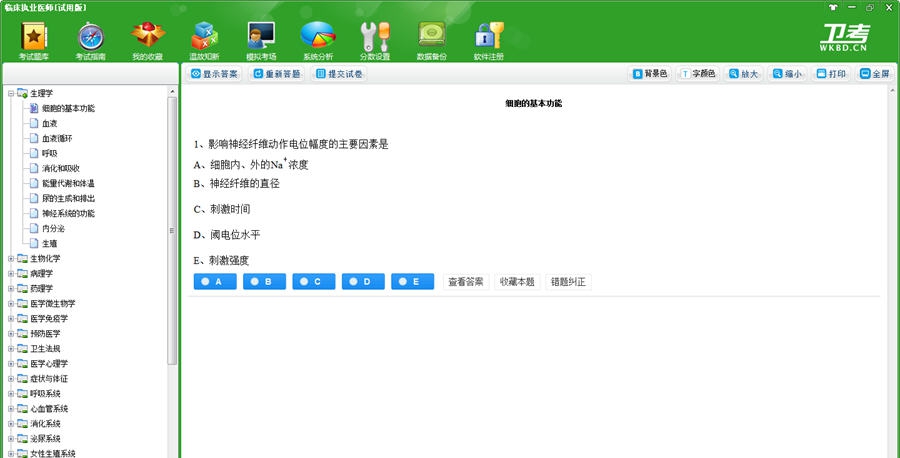This screenshot has width=900, height=458.
Task: Select the 呼吸系统 folder
Action: 45,394
